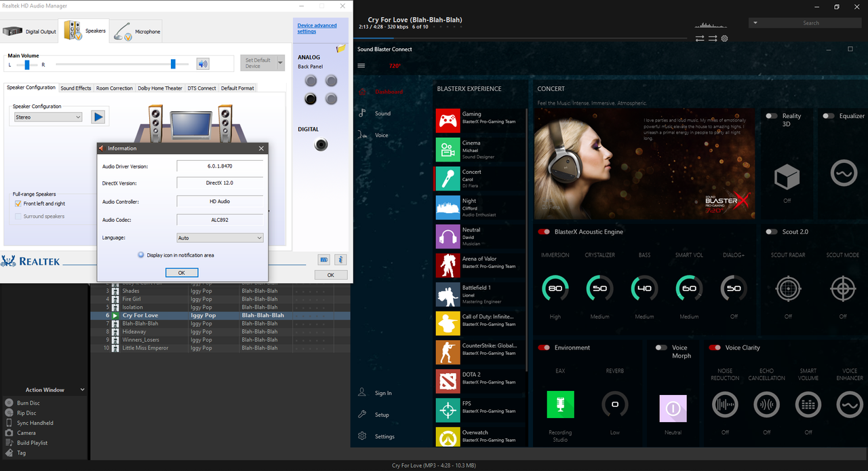Mute the Realtek main volume speaker button

pyautogui.click(x=203, y=64)
